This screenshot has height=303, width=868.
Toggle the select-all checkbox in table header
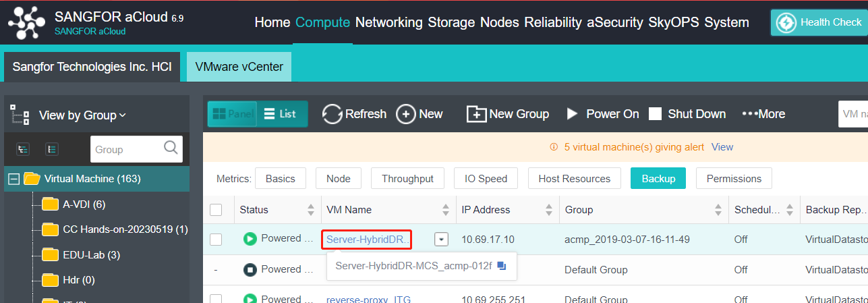(216, 210)
